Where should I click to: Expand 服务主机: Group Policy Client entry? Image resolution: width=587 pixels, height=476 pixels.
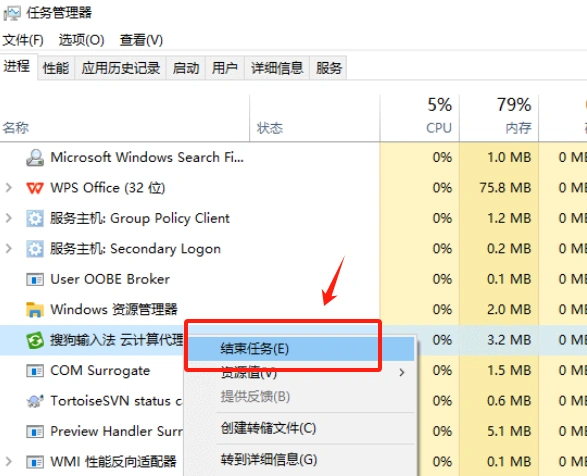(x=9, y=218)
